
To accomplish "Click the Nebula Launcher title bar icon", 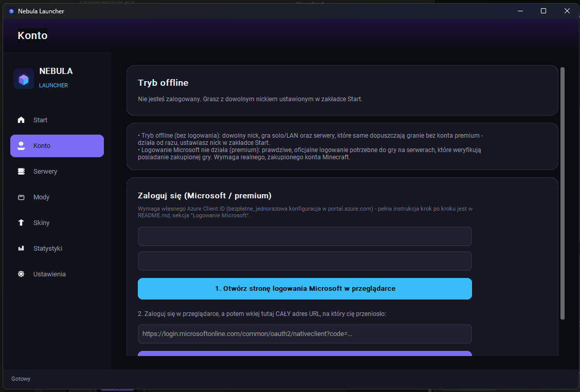I will pos(11,11).
